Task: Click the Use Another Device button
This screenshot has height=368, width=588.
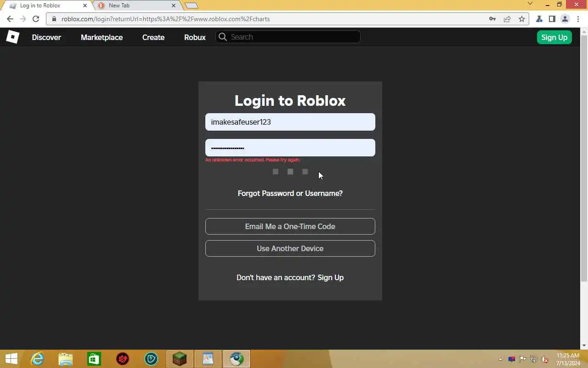Action: (x=290, y=248)
